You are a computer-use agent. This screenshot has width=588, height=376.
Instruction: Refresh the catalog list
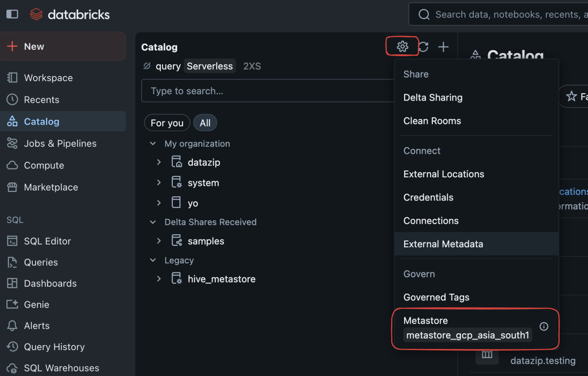point(424,47)
